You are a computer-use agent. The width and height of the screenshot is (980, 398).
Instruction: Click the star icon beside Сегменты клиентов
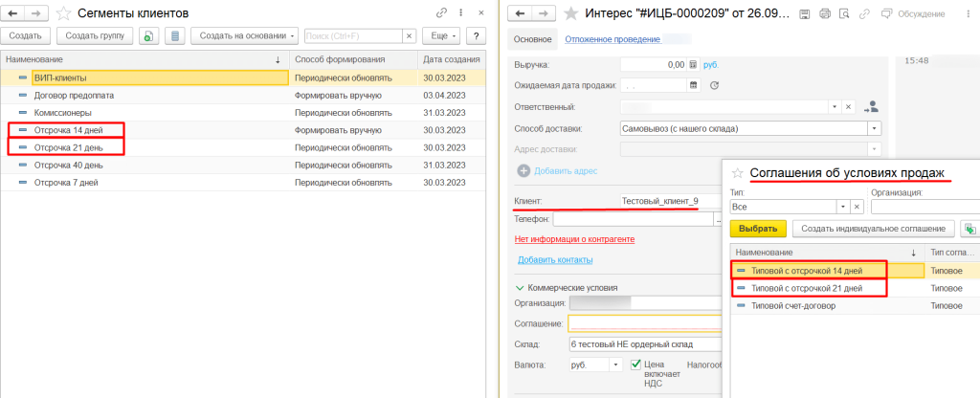pyautogui.click(x=63, y=12)
